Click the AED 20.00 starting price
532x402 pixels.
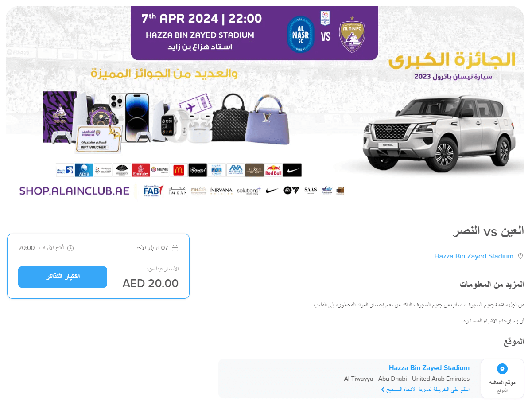pos(151,283)
